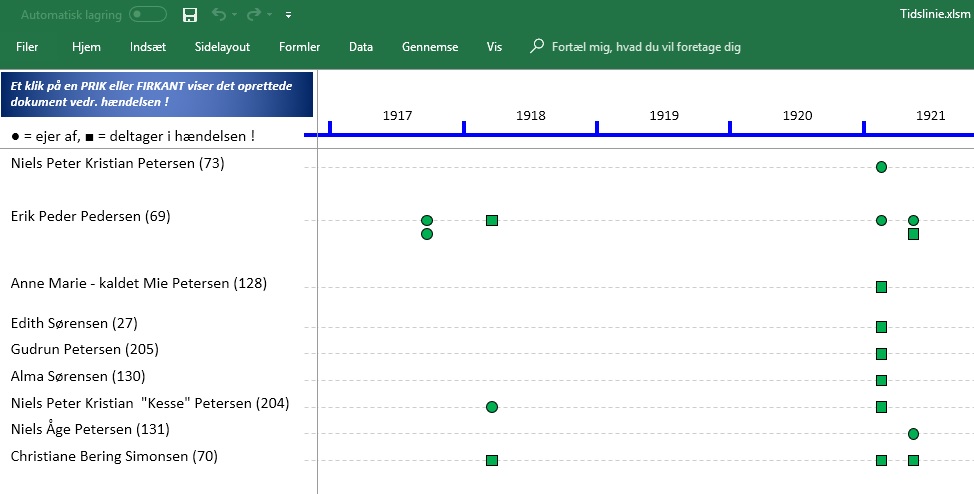The image size is (974, 494).
Task: Switch to the Hjem tab
Action: click(86, 47)
